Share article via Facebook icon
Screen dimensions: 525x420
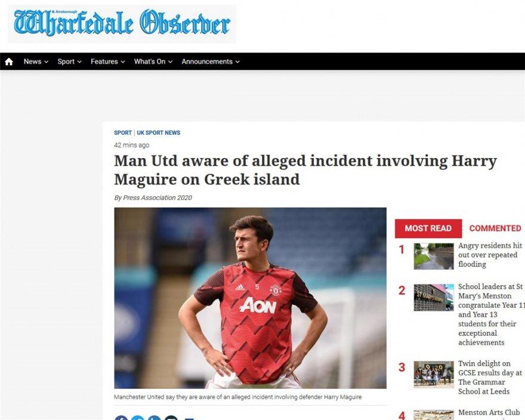point(121,418)
